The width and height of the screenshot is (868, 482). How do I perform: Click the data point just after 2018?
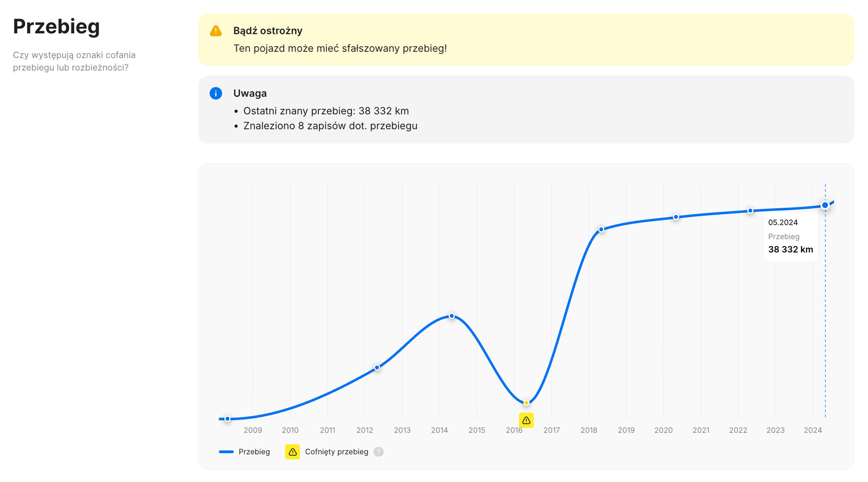pyautogui.click(x=601, y=230)
